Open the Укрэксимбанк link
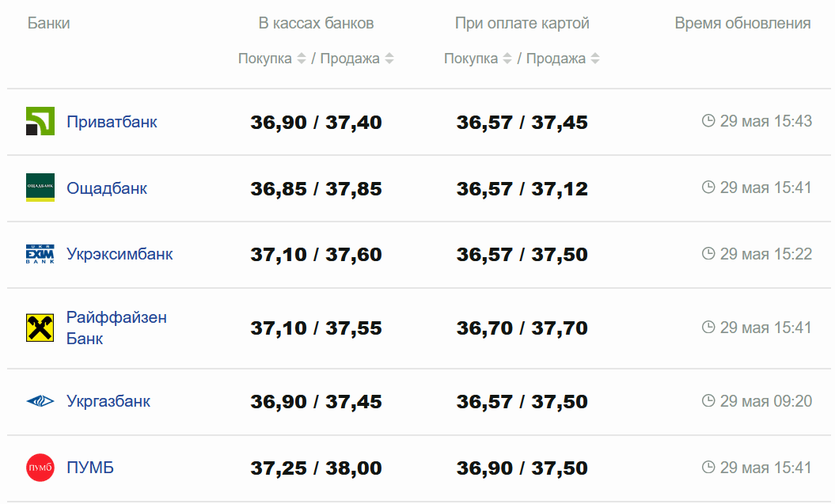The image size is (835, 504). (x=120, y=254)
